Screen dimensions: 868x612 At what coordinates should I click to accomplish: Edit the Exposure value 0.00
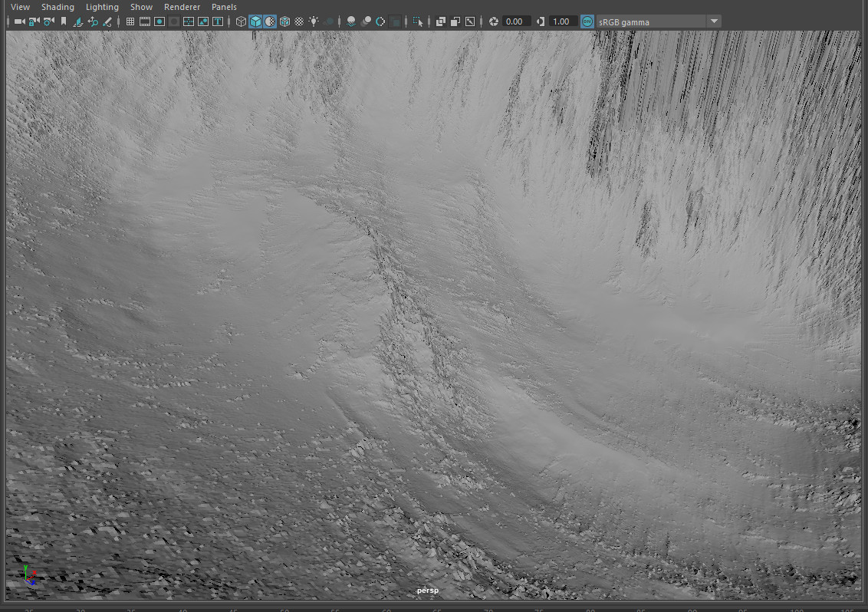(516, 21)
